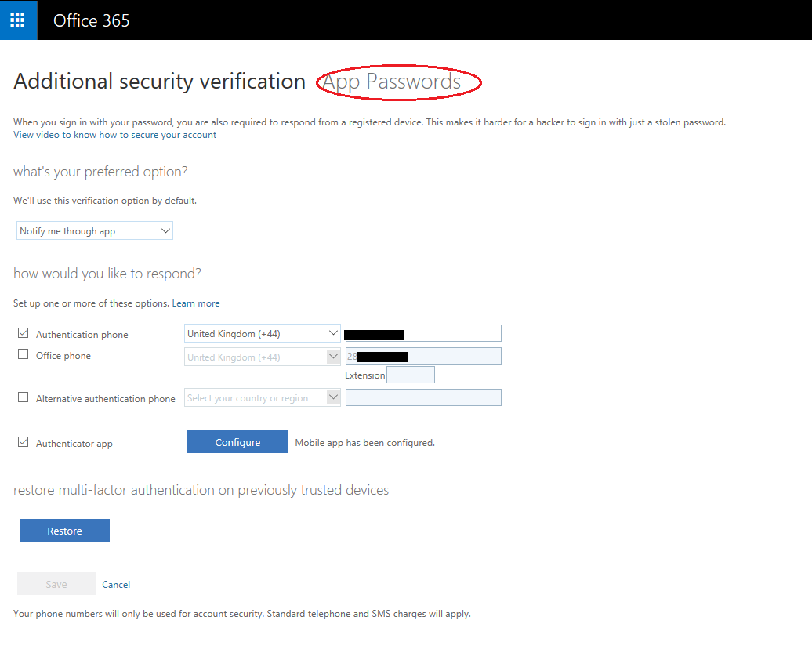
Task: Uncheck the Authentication phone checkbox
Action: pyautogui.click(x=23, y=333)
